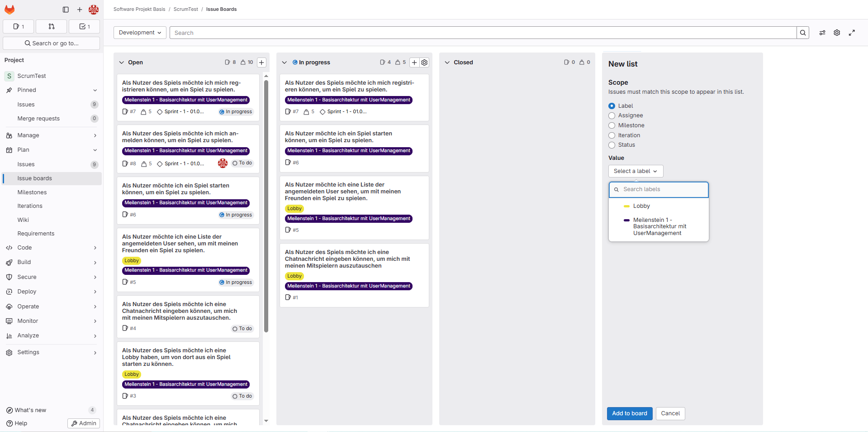
Task: Click the Add to board button
Action: point(629,413)
